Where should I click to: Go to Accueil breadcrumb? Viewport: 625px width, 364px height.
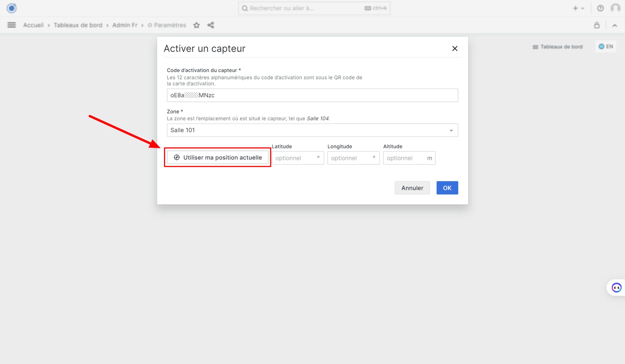click(33, 25)
